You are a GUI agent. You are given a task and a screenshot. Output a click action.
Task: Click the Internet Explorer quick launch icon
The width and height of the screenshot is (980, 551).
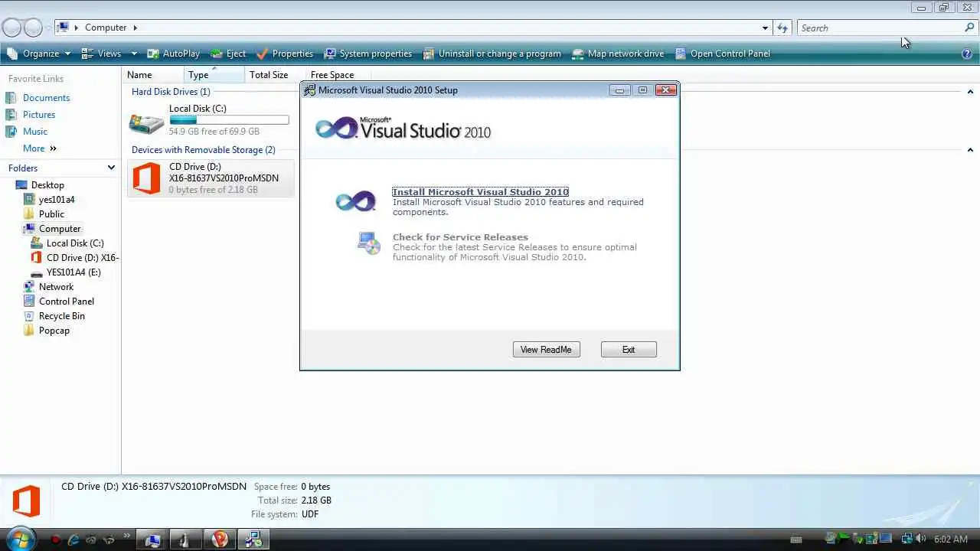(x=73, y=540)
